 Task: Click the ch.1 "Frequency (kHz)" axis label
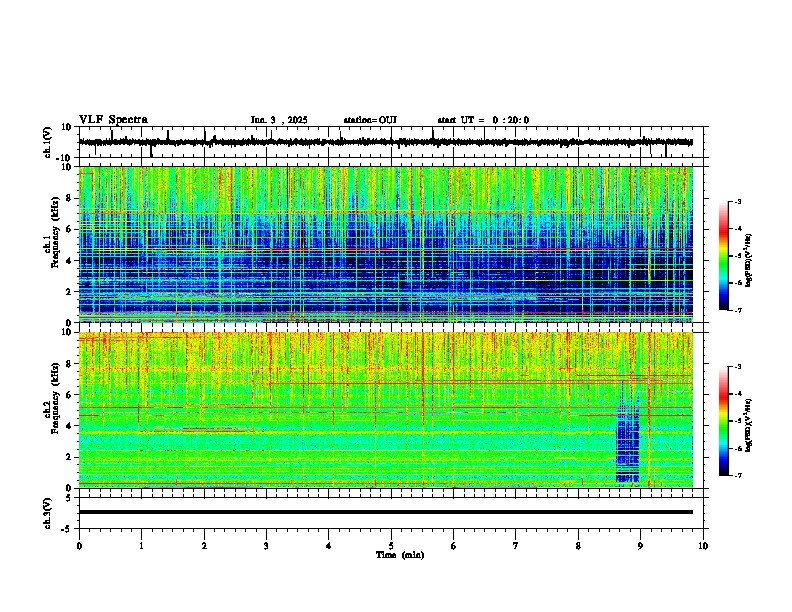point(55,232)
